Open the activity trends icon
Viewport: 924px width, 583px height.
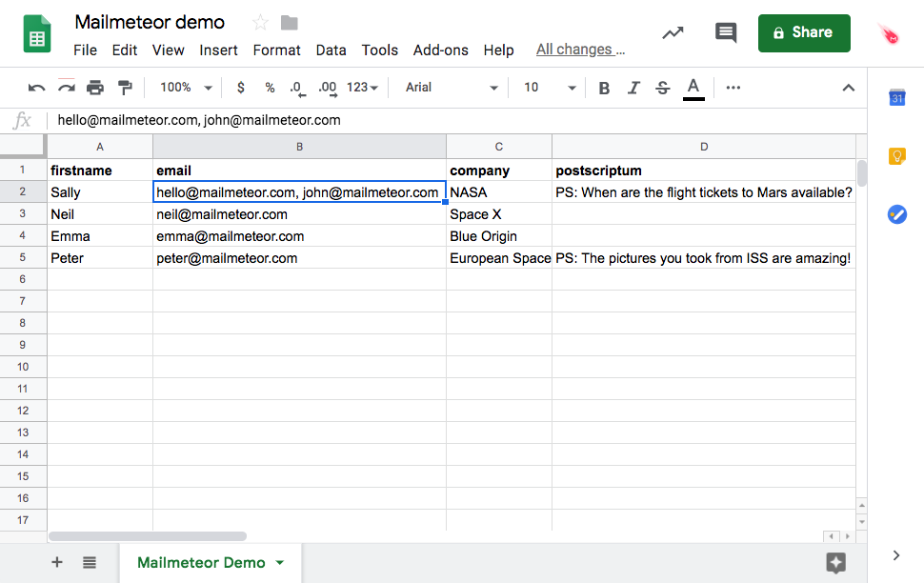coord(673,33)
